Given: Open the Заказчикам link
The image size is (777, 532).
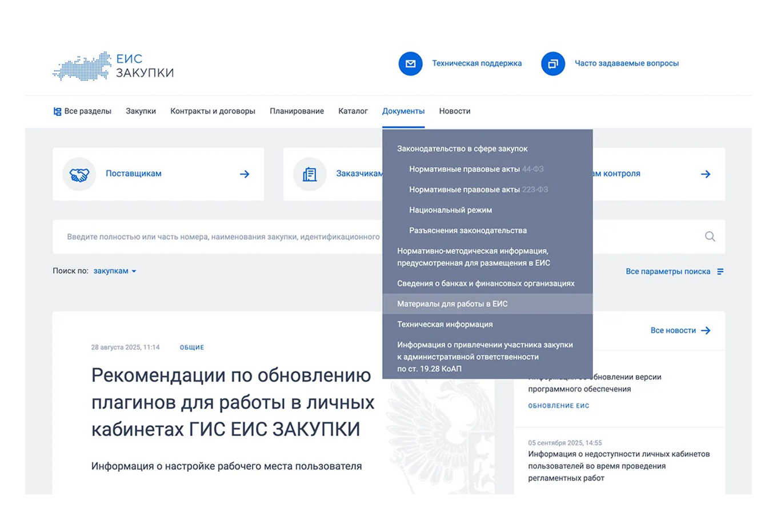Looking at the screenshot, I should (x=359, y=174).
